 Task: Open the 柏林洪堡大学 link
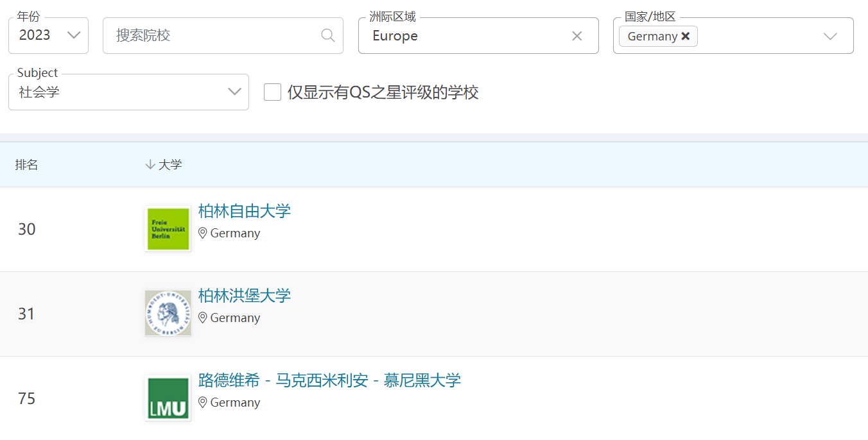pyautogui.click(x=245, y=295)
